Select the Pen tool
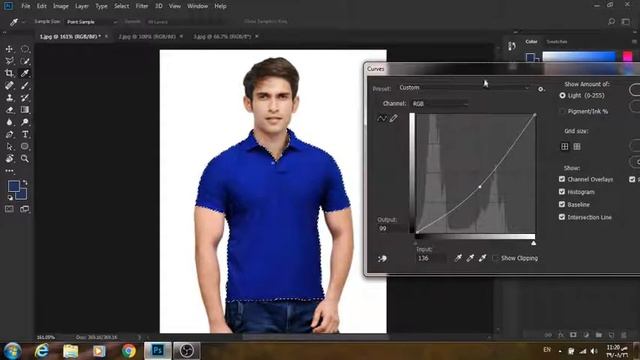The width and height of the screenshot is (640, 360). click(x=9, y=134)
